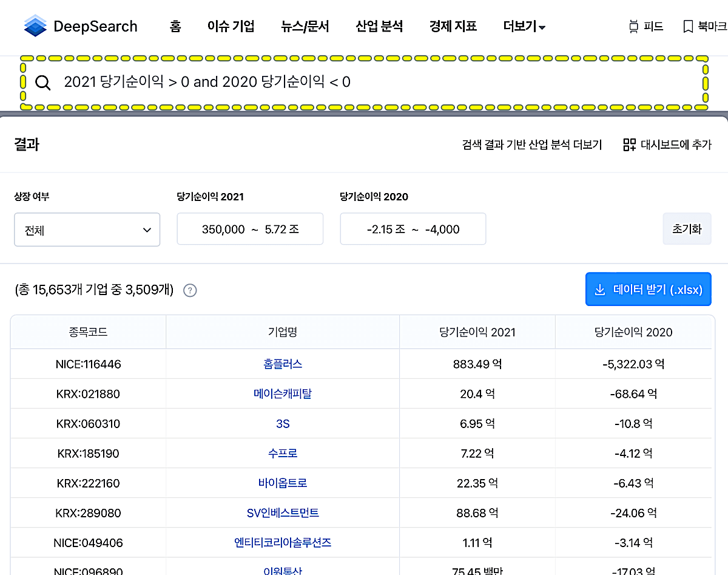This screenshot has height=575, width=728.
Task: Go to the 홈 menu
Action: 175,26
